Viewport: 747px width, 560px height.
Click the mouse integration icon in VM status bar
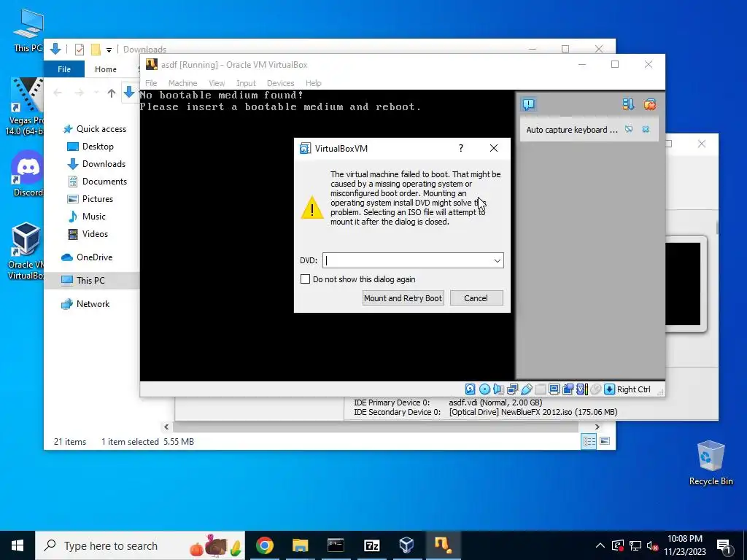[595, 389]
